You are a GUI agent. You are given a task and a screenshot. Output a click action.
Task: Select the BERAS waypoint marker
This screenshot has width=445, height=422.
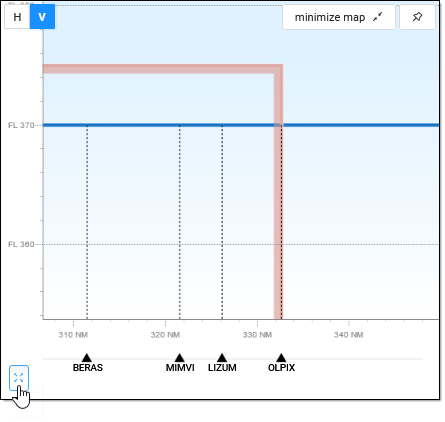point(87,358)
